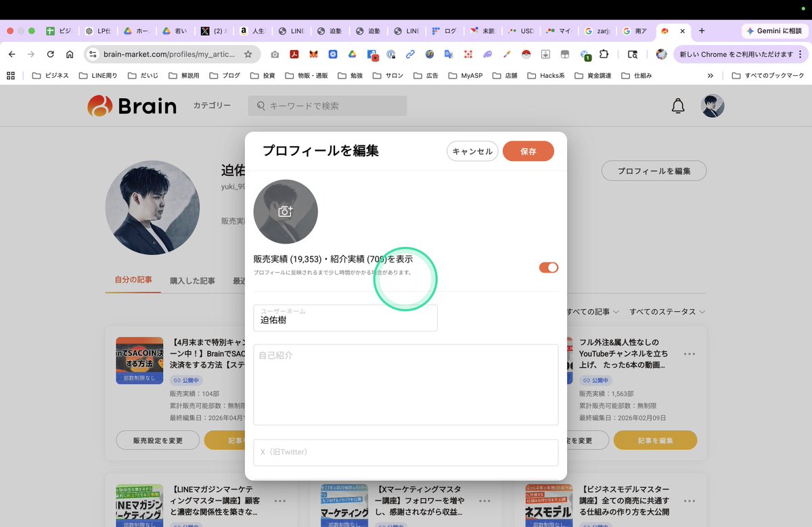Switch to the X (2) browser tab
Image resolution: width=812 pixels, height=527 pixels.
[215, 31]
